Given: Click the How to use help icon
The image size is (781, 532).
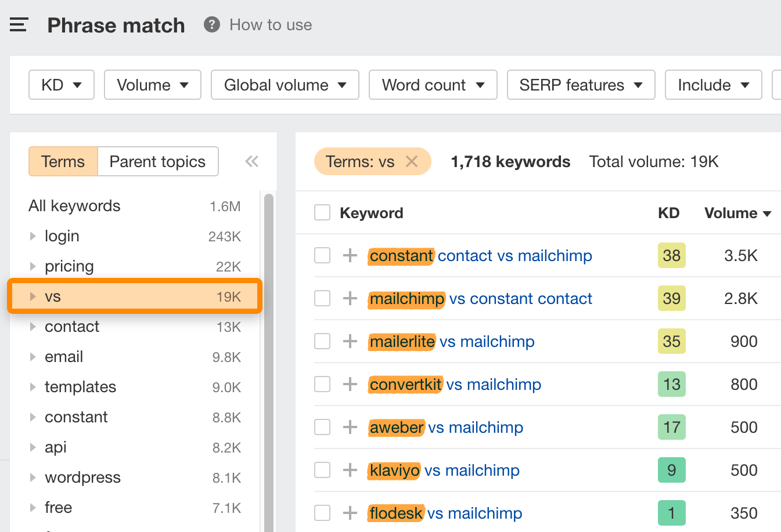Looking at the screenshot, I should coord(212,25).
